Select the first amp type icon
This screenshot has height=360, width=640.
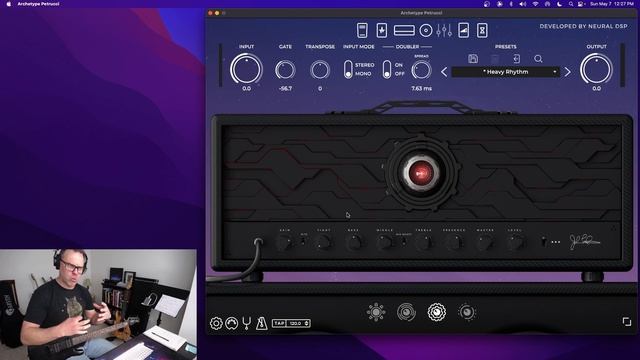376,312
